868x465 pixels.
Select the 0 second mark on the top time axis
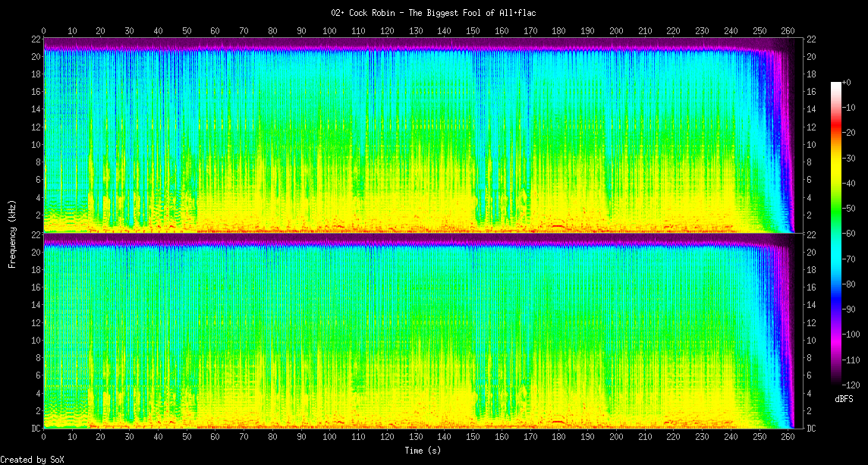[43, 31]
